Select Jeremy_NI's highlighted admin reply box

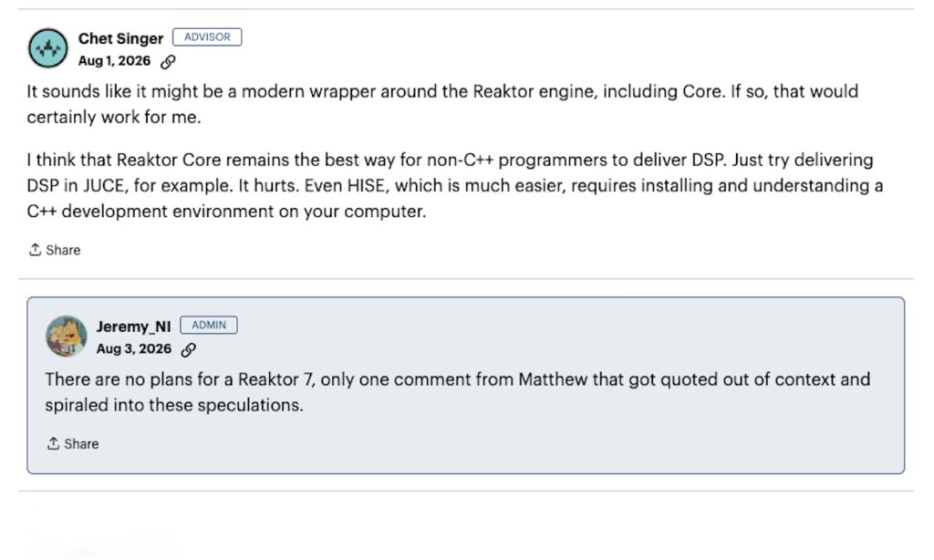click(x=466, y=386)
